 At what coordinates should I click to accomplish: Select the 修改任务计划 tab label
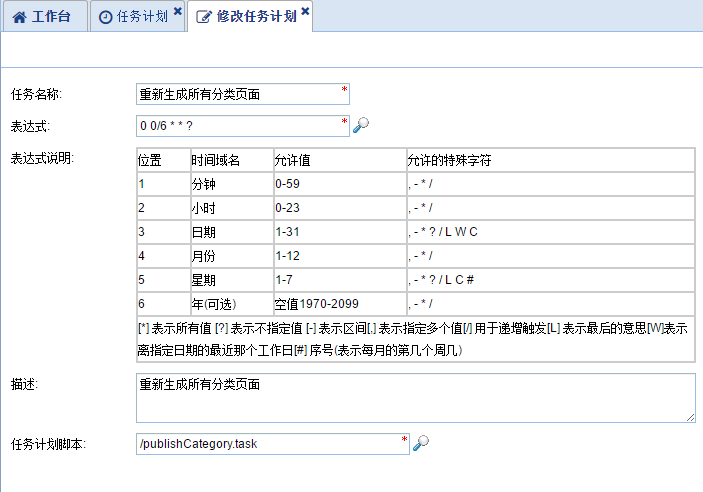(x=256, y=17)
